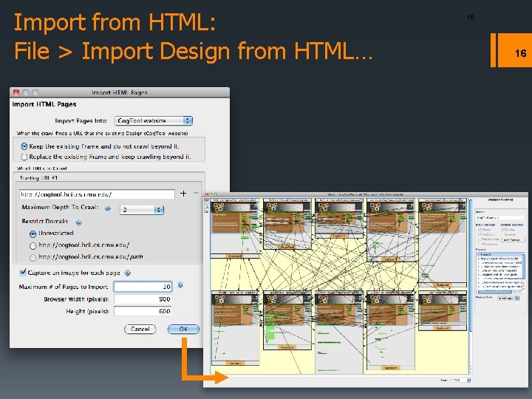Click the Height pixels field
Image resolution: width=532 pixels, height=399 pixels.
coord(143,311)
